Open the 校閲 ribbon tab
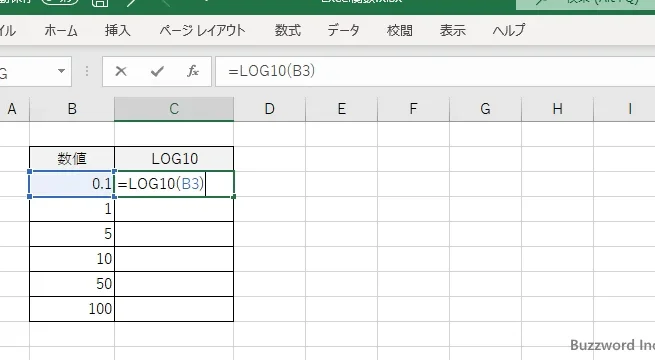 (400, 30)
